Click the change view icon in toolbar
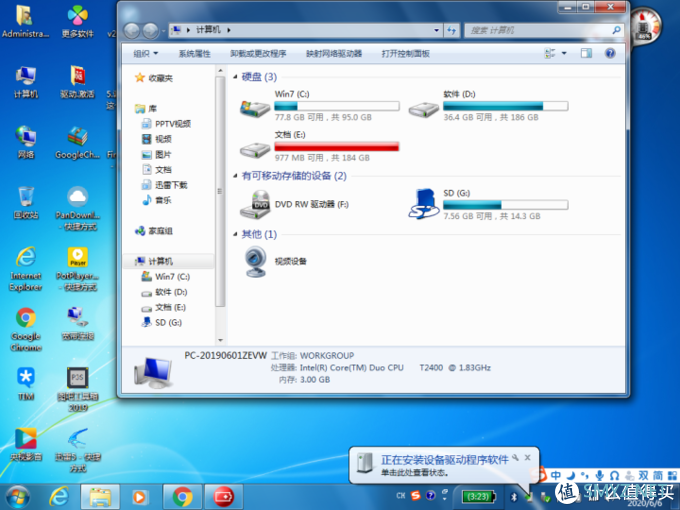 549,53
